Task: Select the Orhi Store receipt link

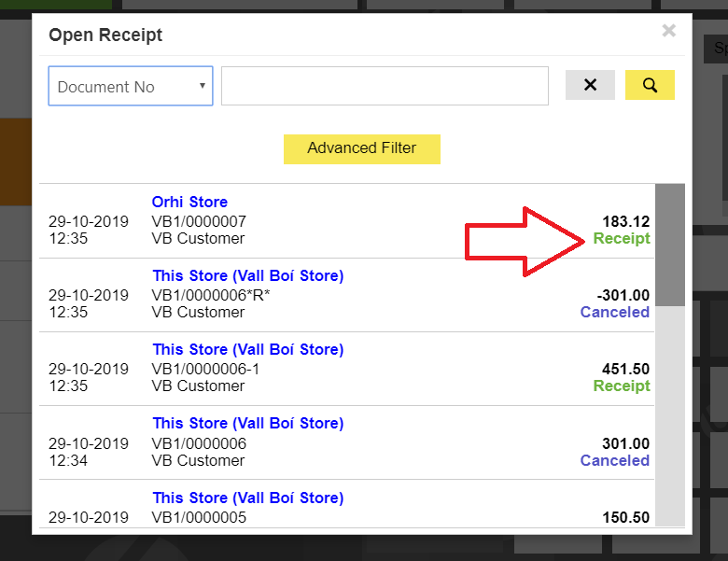Action: click(x=189, y=202)
